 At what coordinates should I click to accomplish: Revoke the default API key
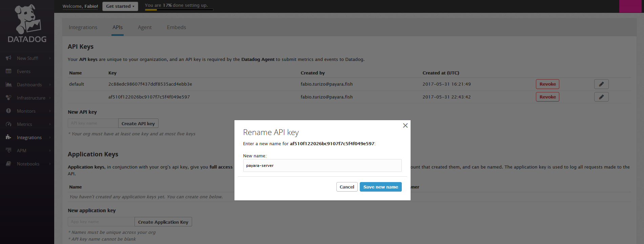(x=547, y=84)
